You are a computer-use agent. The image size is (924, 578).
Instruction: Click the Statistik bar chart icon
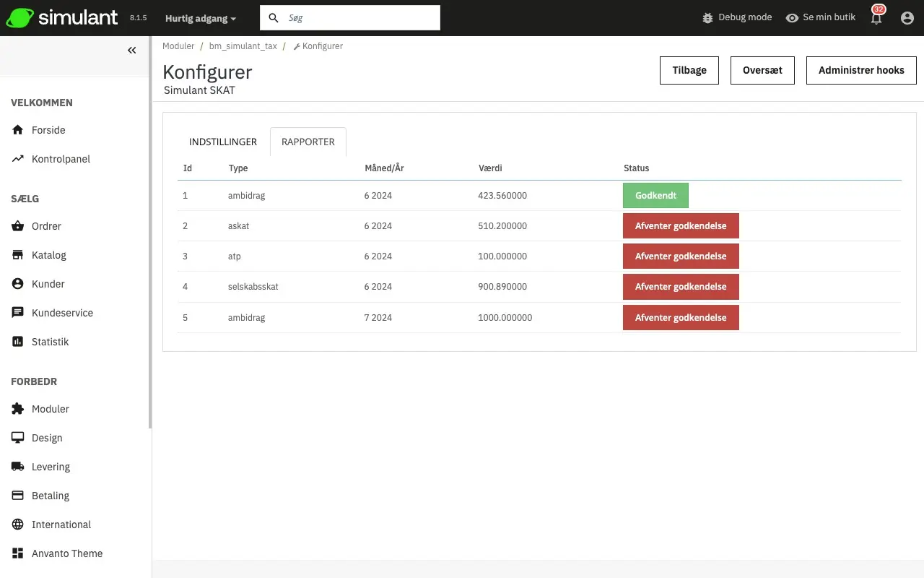[x=18, y=342]
